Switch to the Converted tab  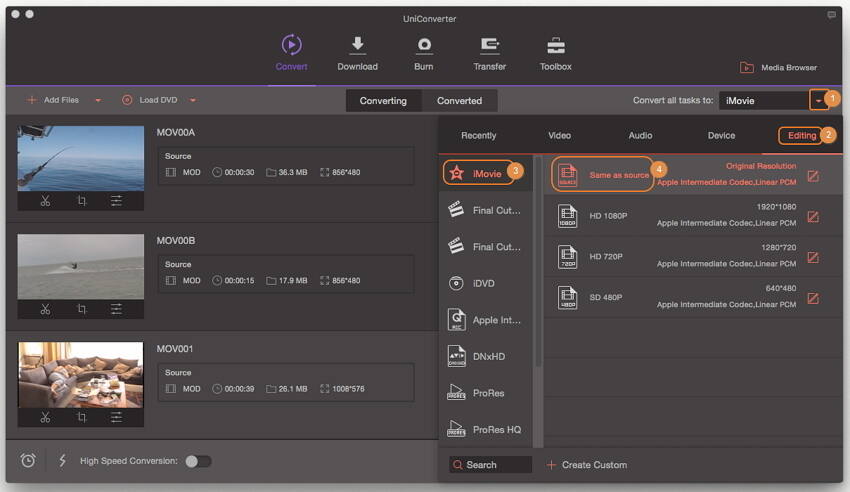pos(459,101)
